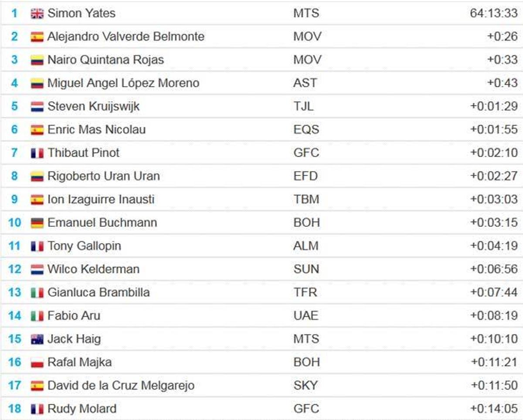Open Miguel Angel López Moreno's rider page

coord(123,83)
